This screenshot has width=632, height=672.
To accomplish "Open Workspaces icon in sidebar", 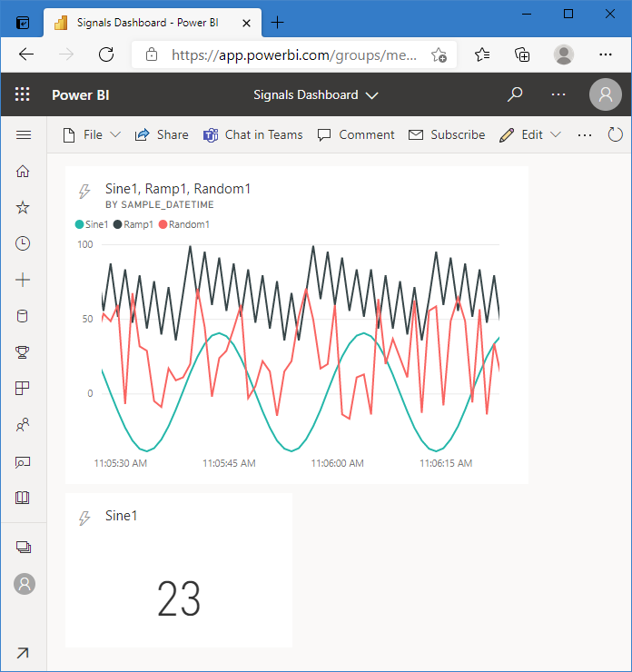I will 24,548.
